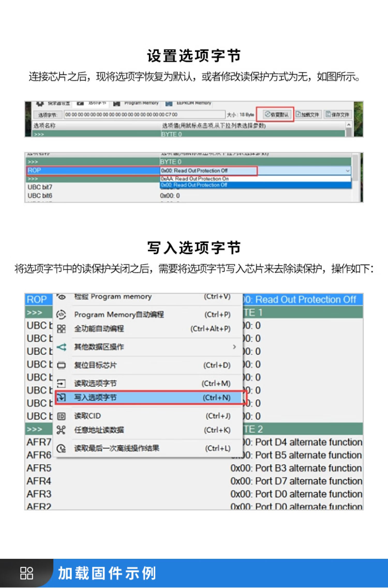Click the 大小: 18 Byte label
Screen dimensions: 388x588
[241, 115]
